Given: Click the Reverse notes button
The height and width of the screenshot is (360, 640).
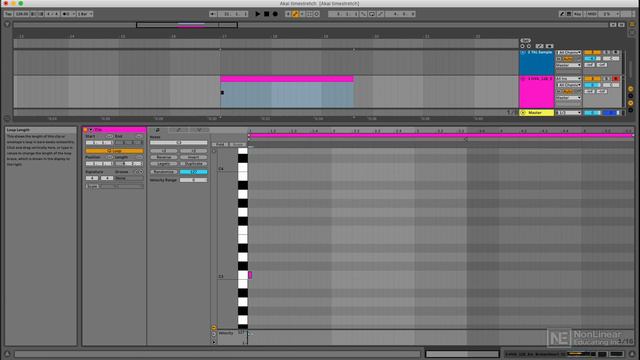Looking at the screenshot, I should [x=164, y=157].
